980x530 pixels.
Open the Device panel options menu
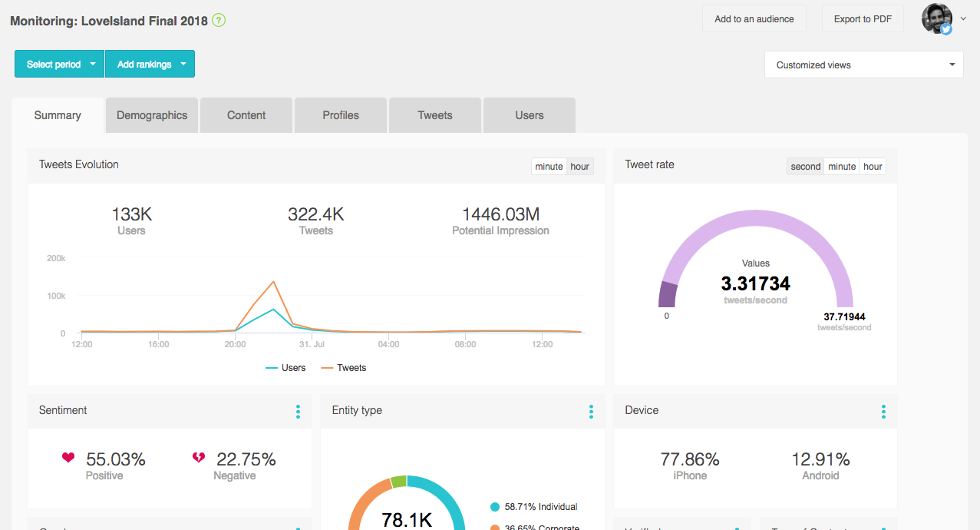pyautogui.click(x=883, y=412)
